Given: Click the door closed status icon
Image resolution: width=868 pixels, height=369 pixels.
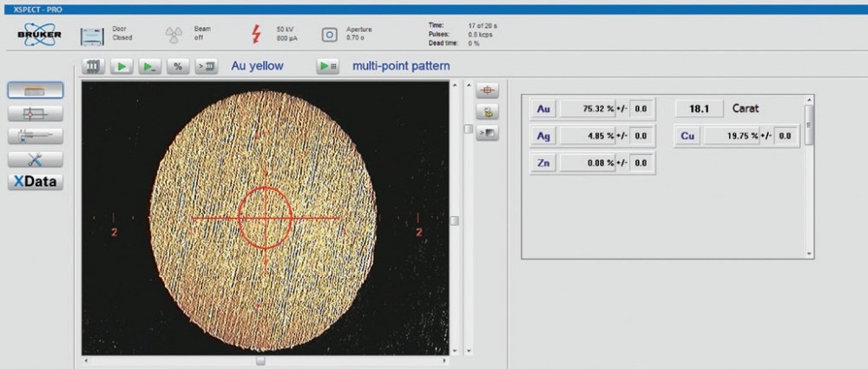Looking at the screenshot, I should 92,35.
